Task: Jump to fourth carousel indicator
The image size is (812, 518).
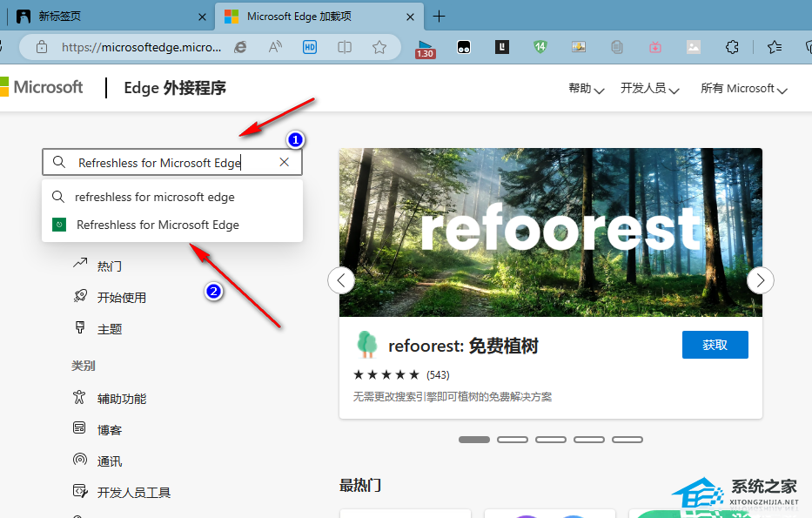Action: tap(589, 440)
